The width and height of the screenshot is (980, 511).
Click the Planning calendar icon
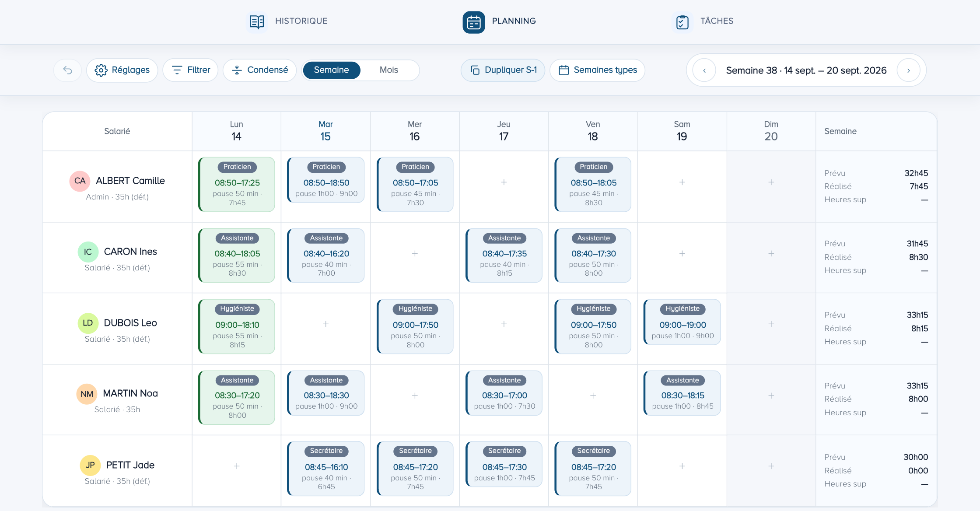[474, 22]
